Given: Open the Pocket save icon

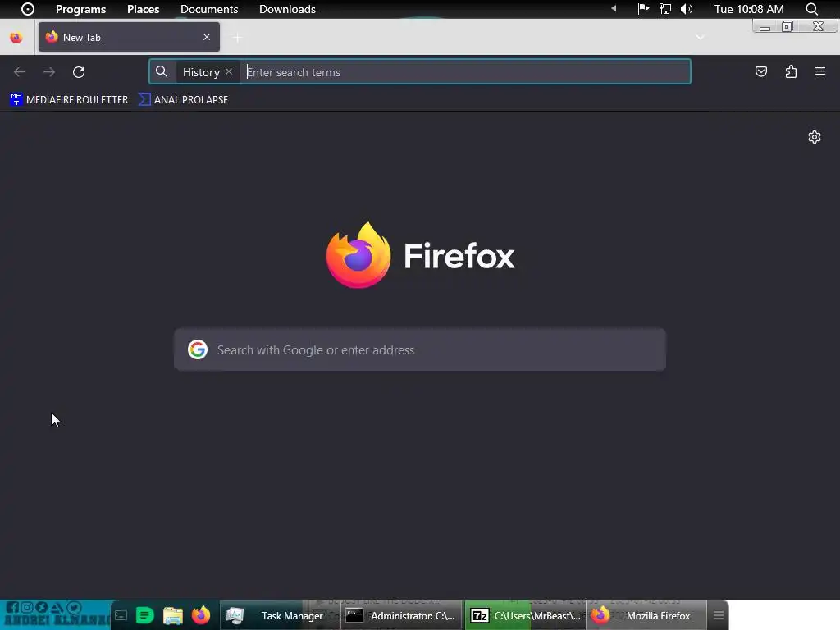Looking at the screenshot, I should (x=760, y=72).
